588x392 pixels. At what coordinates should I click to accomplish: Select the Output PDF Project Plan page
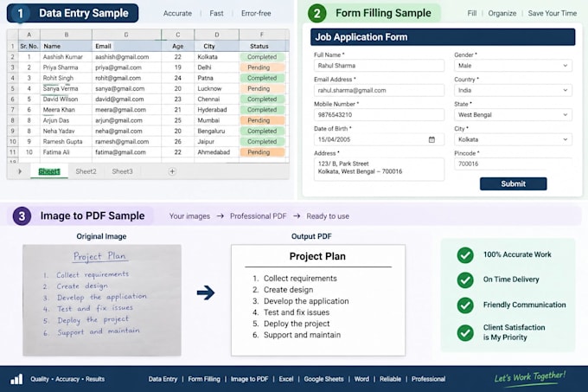(318, 300)
